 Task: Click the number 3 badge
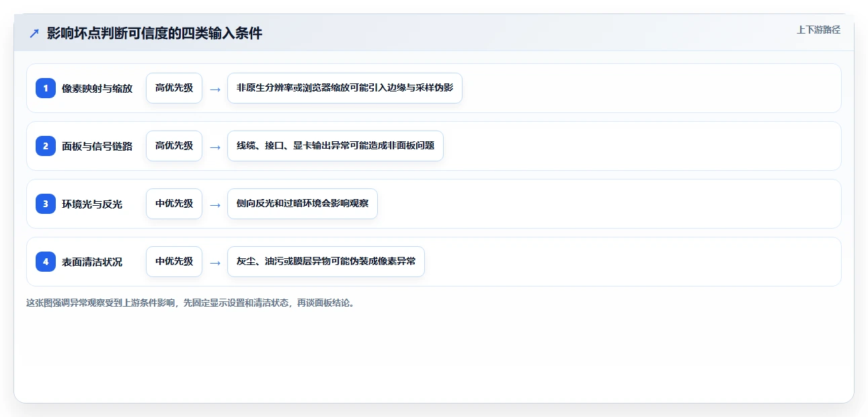pyautogui.click(x=46, y=204)
